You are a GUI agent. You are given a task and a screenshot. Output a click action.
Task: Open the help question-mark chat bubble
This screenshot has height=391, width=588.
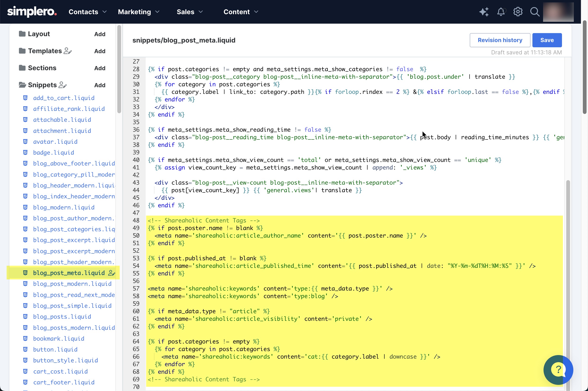click(x=558, y=369)
